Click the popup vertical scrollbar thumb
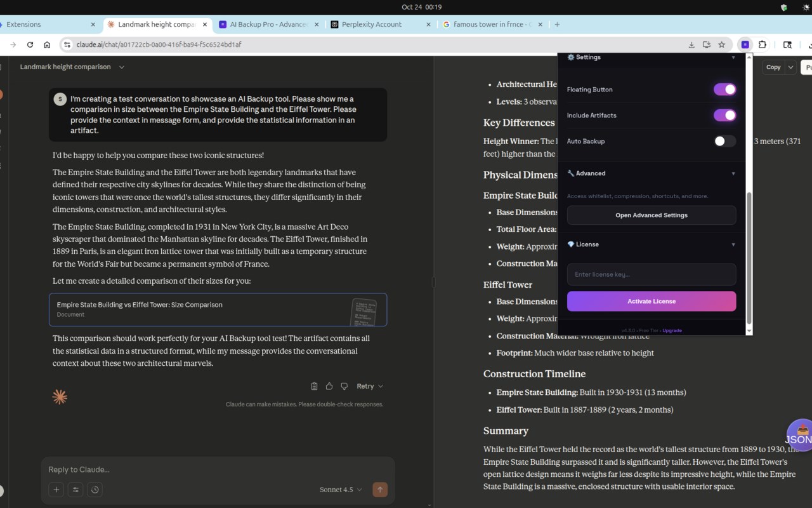812x508 pixels. tap(749, 258)
